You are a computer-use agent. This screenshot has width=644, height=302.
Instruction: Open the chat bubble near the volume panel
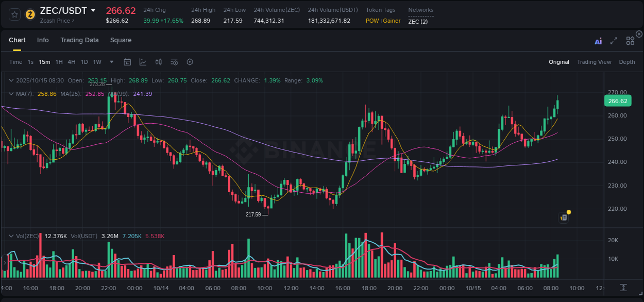click(x=563, y=217)
